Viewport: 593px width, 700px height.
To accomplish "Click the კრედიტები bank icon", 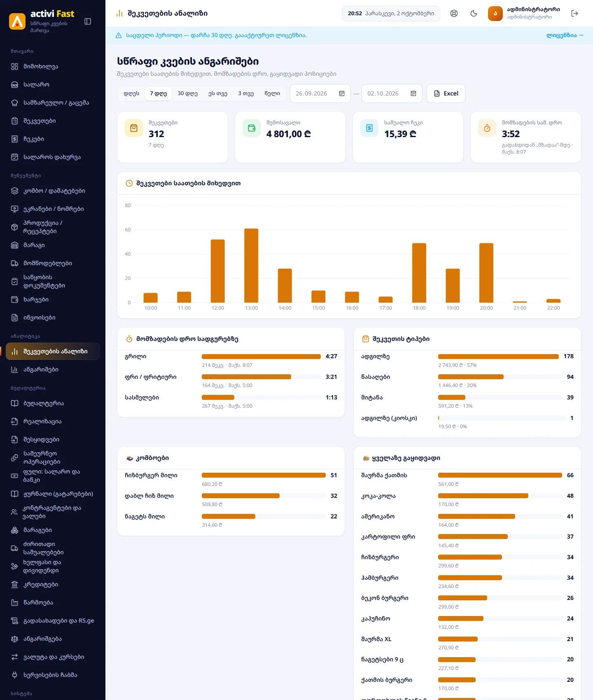I will 14,585.
